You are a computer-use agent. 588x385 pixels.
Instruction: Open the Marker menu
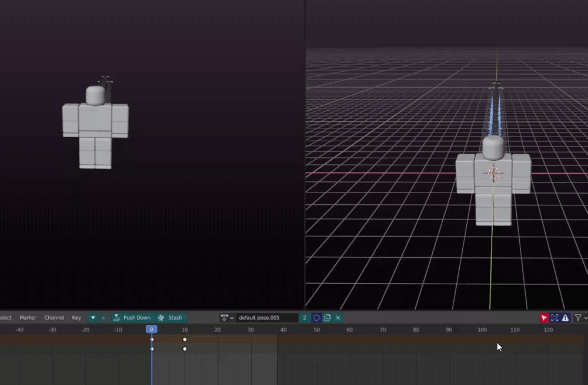tap(28, 317)
